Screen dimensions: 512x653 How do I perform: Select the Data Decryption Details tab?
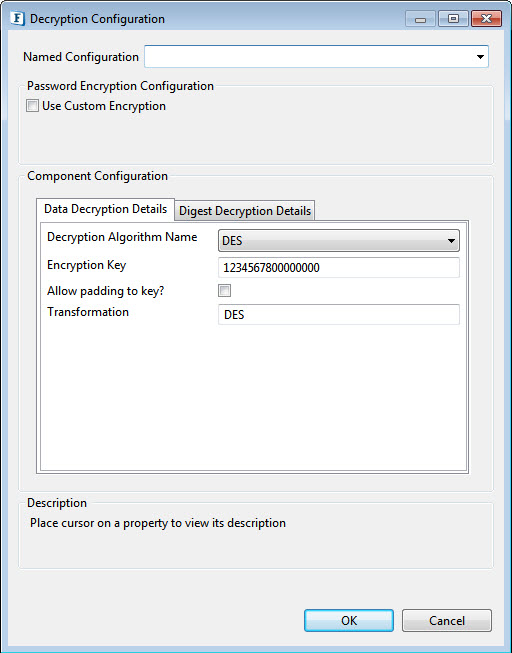pos(105,209)
